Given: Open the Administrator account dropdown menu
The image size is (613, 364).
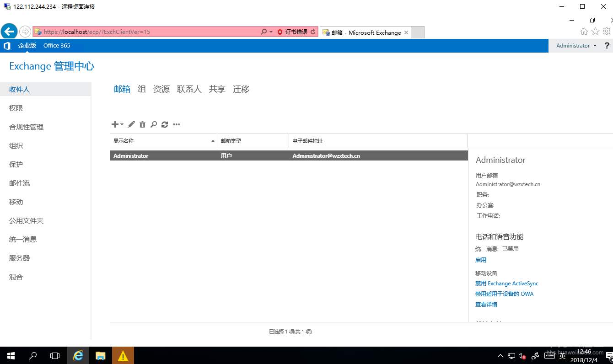Looking at the screenshot, I should coord(576,45).
